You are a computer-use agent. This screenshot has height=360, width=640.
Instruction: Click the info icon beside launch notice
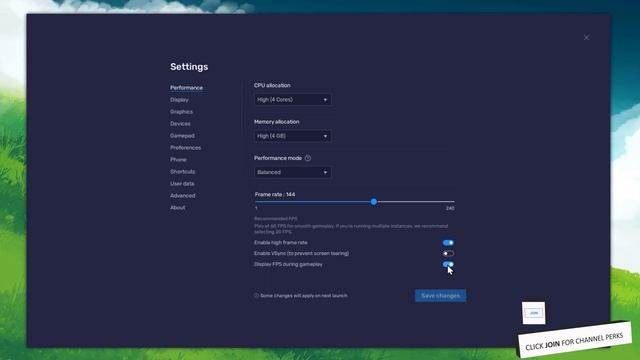256,296
